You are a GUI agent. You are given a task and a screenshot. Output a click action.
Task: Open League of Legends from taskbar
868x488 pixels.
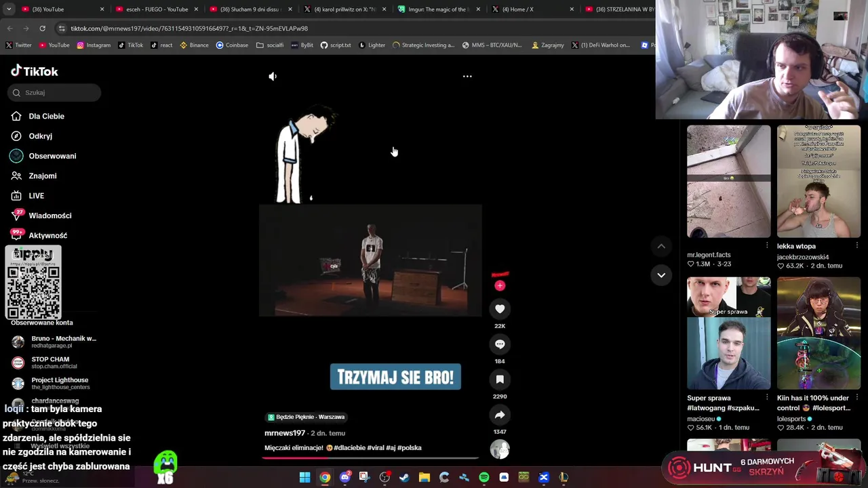564,477
